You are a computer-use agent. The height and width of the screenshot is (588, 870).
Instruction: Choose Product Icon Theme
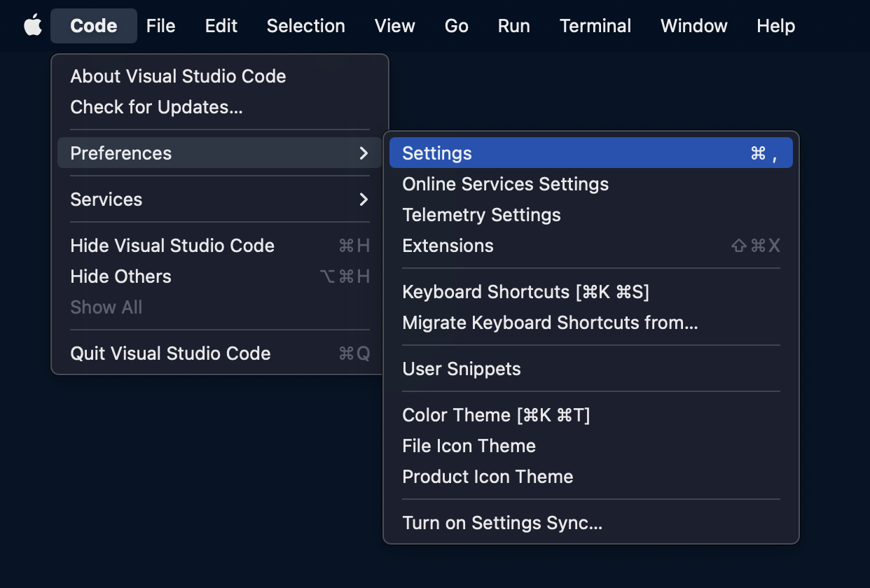(591, 477)
